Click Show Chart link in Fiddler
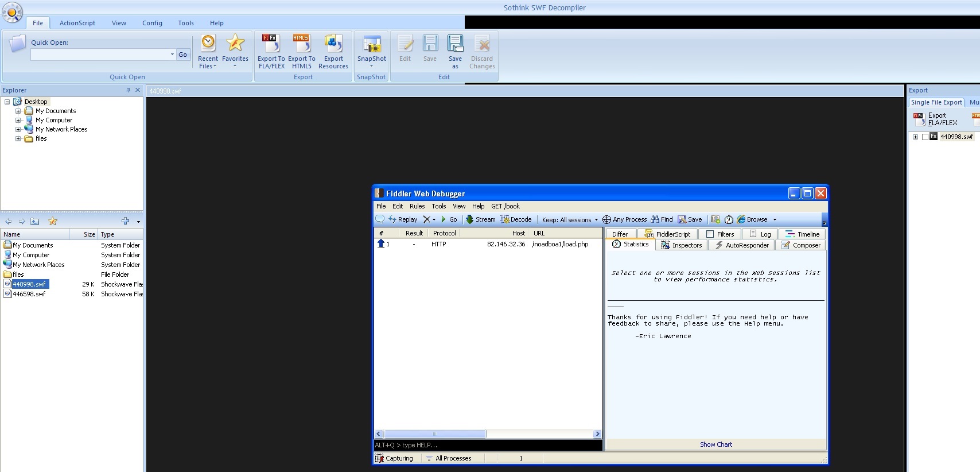Screen dimensions: 980x472 point(716,444)
